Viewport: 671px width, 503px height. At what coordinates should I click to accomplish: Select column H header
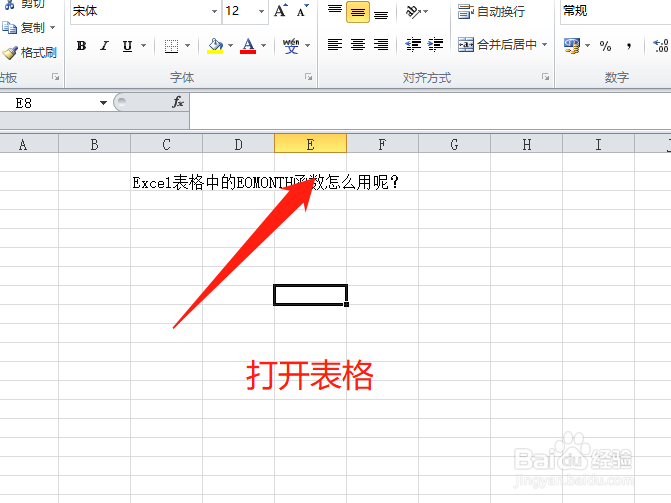(x=526, y=145)
